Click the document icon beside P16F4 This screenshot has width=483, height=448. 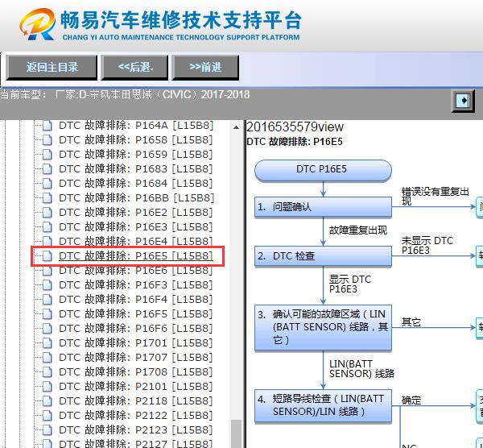click(x=47, y=300)
